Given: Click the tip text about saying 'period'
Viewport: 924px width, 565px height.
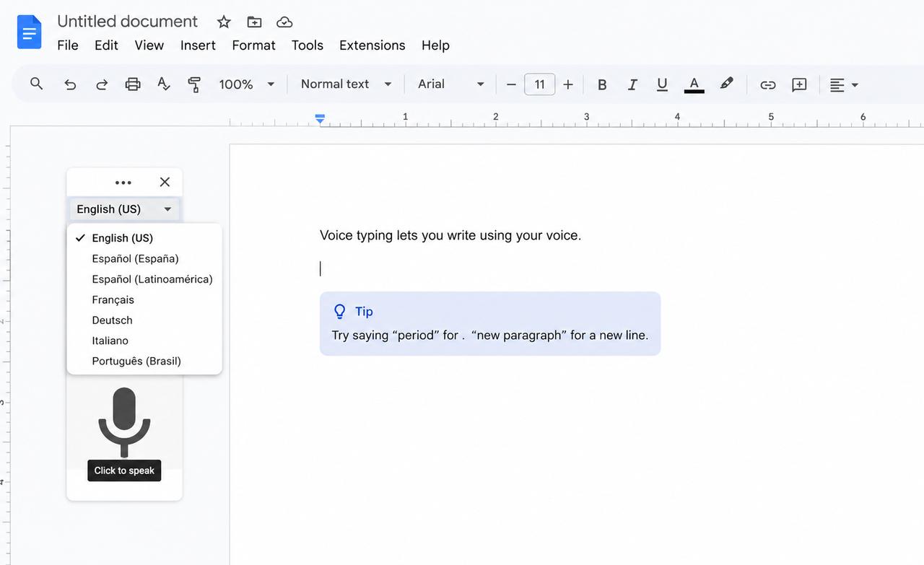Looking at the screenshot, I should coord(490,335).
